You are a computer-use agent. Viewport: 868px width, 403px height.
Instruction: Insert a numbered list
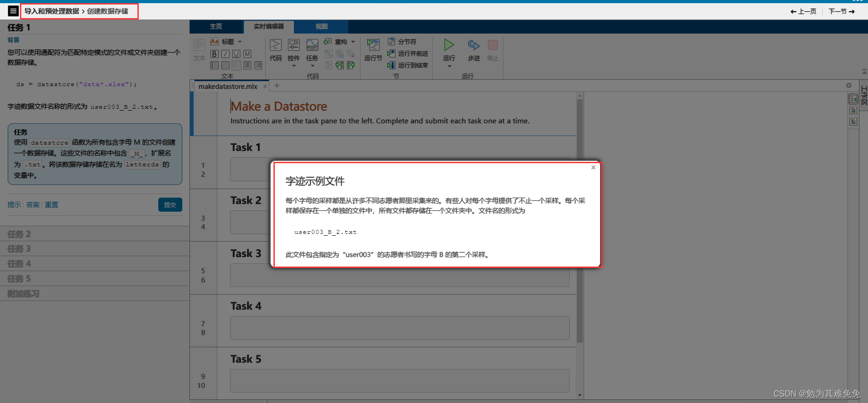[225, 65]
